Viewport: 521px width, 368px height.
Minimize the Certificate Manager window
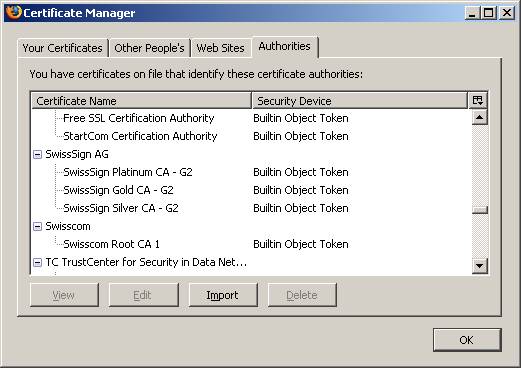[x=472, y=13]
